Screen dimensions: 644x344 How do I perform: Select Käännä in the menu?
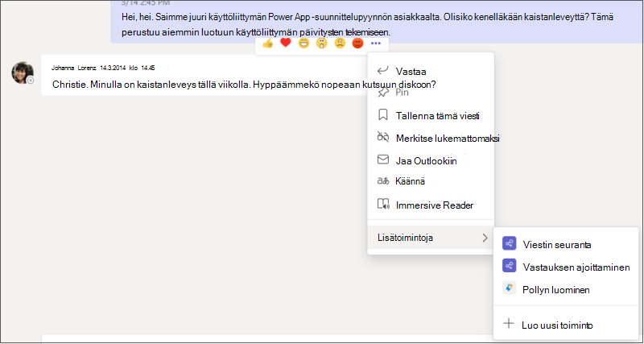431,181
